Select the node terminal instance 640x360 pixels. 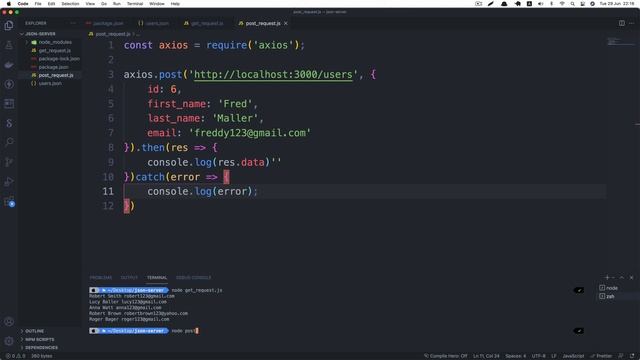tap(611, 288)
